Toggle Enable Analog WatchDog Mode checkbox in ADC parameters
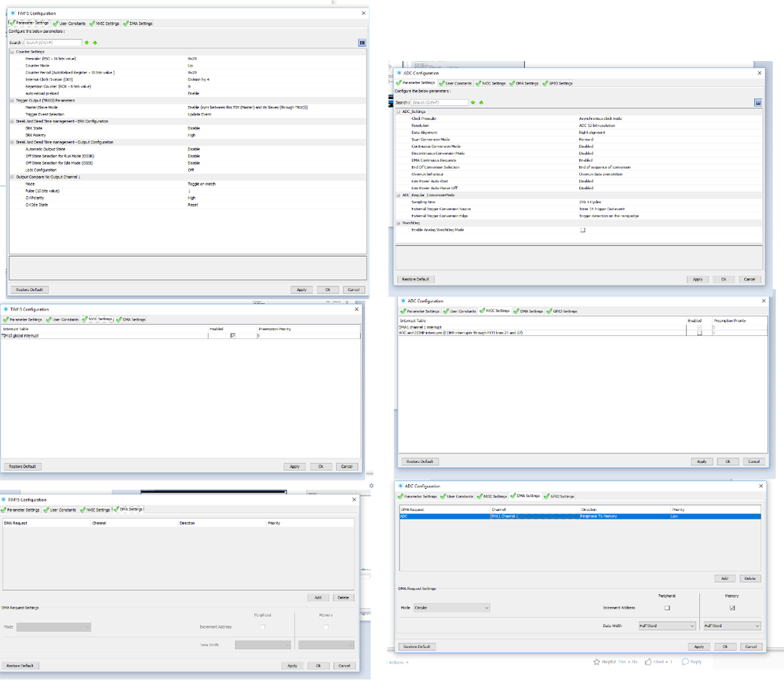The height and width of the screenshot is (682, 784). pos(582,230)
